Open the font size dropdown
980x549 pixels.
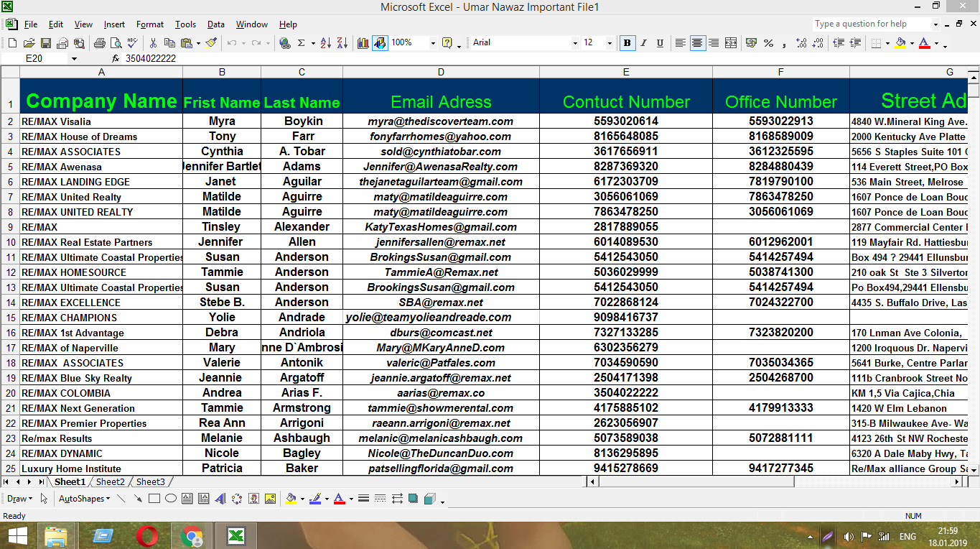click(x=610, y=43)
